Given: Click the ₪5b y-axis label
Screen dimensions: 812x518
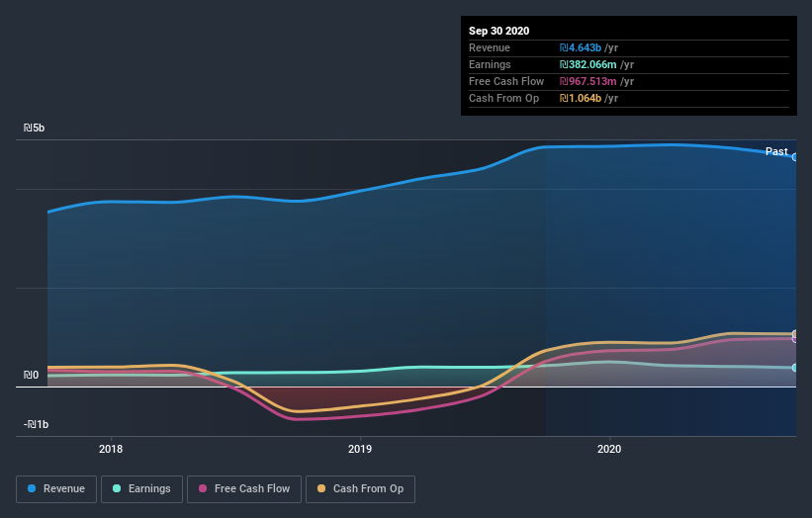Looking at the screenshot, I should 35,128.
